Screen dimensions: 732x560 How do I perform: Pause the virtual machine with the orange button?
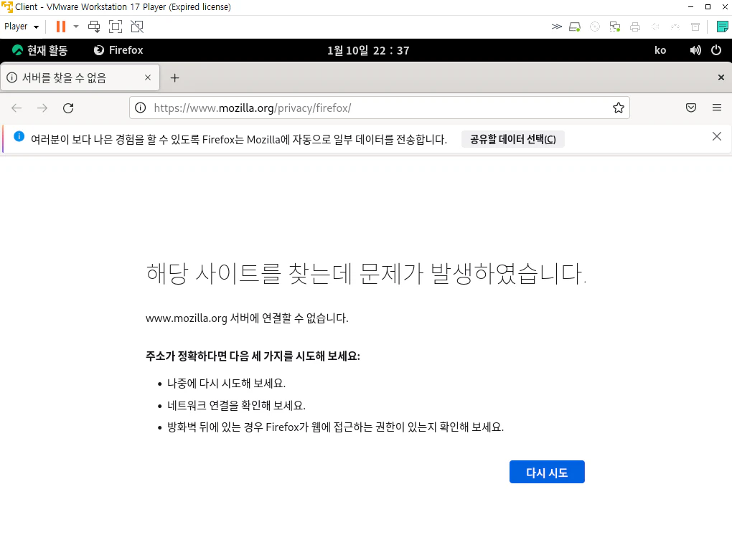[x=61, y=27]
